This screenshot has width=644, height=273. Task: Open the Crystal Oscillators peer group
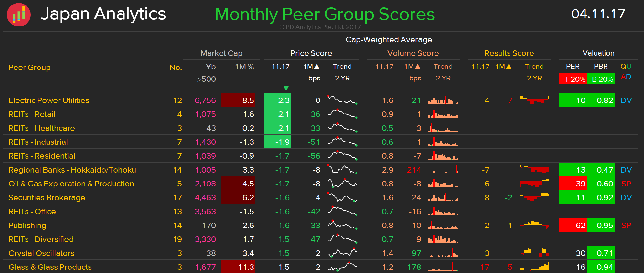pos(41,253)
